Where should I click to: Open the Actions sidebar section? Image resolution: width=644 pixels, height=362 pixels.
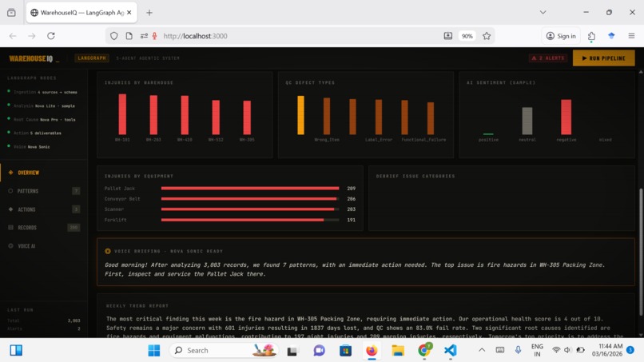tap(44, 209)
